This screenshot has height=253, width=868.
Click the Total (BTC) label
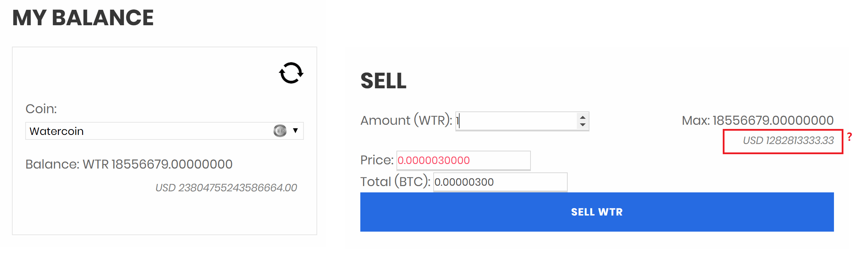(x=395, y=182)
